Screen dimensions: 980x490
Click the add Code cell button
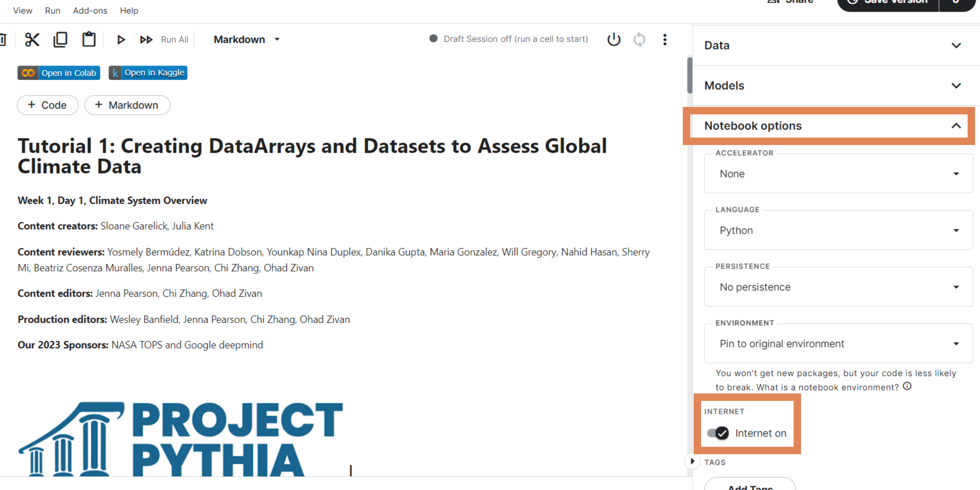click(48, 105)
